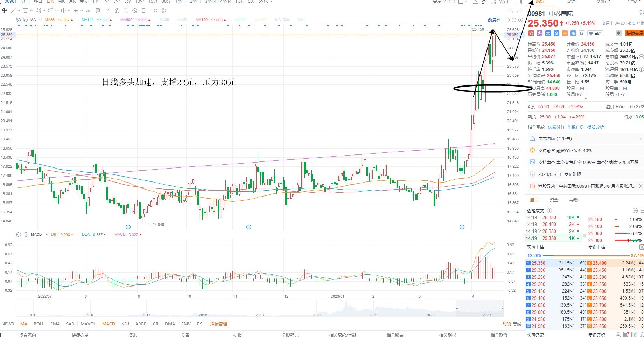
Task: Click the magnet snap icon
Action: click(x=117, y=11)
